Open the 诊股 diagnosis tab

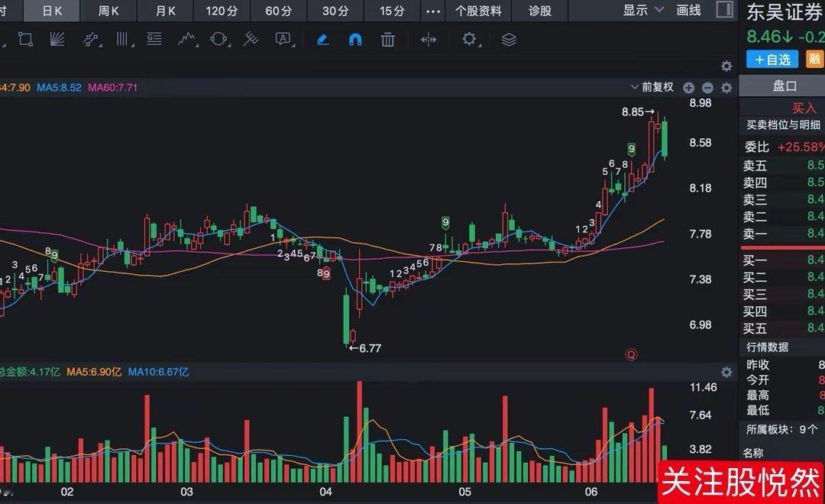[540, 11]
